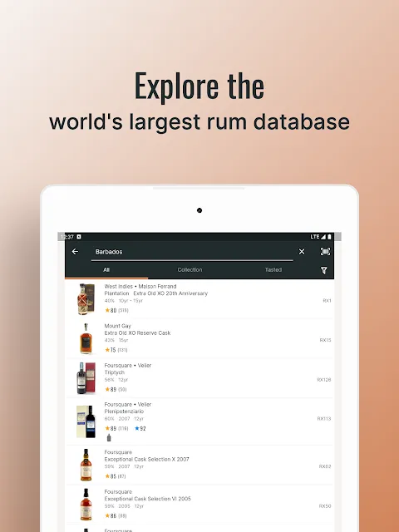Click the blue star 92 rating

(140, 429)
